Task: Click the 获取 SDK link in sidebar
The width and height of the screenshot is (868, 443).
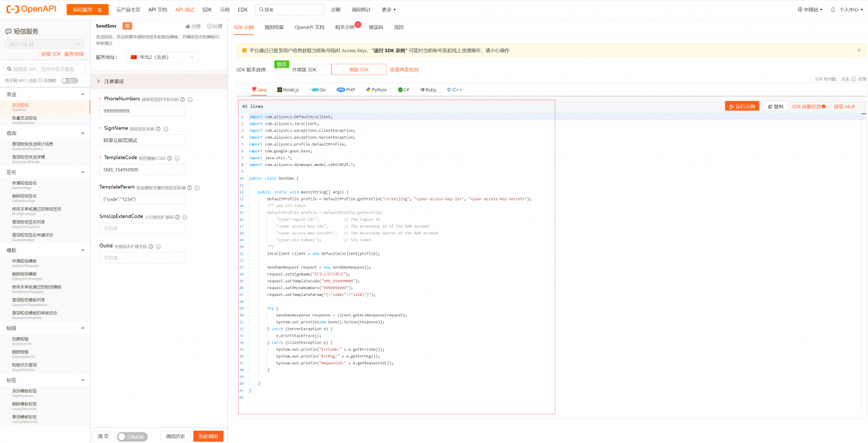Action: [x=51, y=54]
